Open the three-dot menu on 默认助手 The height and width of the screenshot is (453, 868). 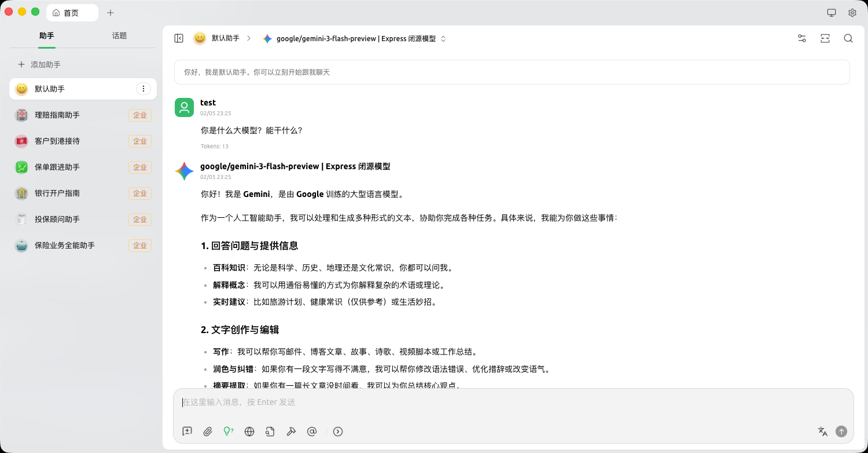click(x=144, y=89)
